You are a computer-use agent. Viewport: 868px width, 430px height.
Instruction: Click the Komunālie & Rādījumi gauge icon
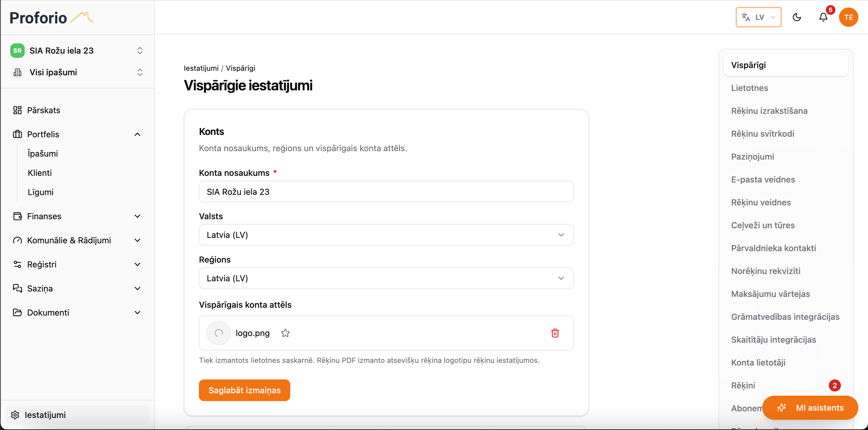tap(17, 240)
